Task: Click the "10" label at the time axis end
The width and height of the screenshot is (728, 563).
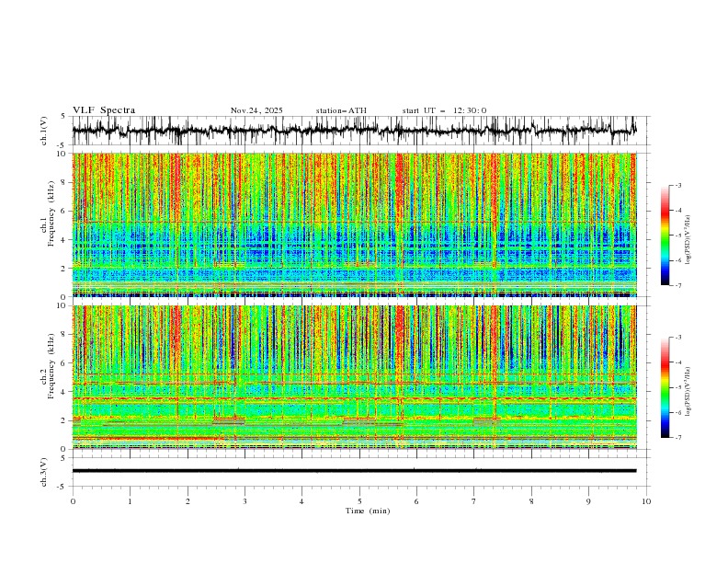Action: click(646, 501)
